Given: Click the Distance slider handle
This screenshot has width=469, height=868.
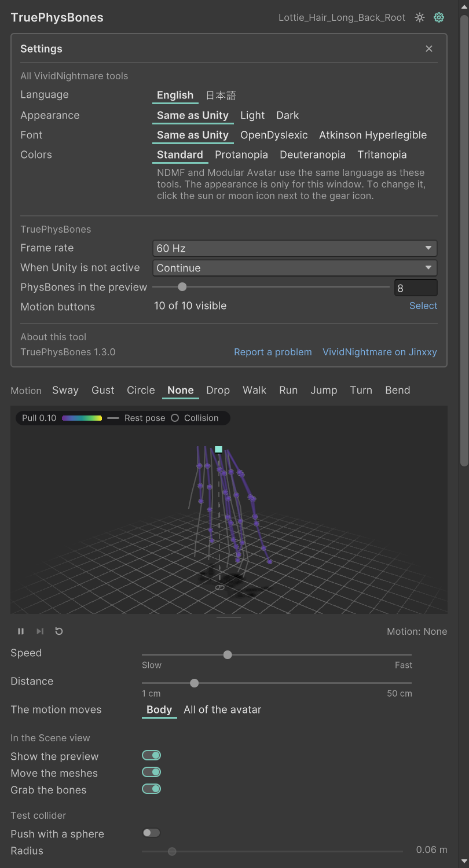Looking at the screenshot, I should tap(195, 683).
